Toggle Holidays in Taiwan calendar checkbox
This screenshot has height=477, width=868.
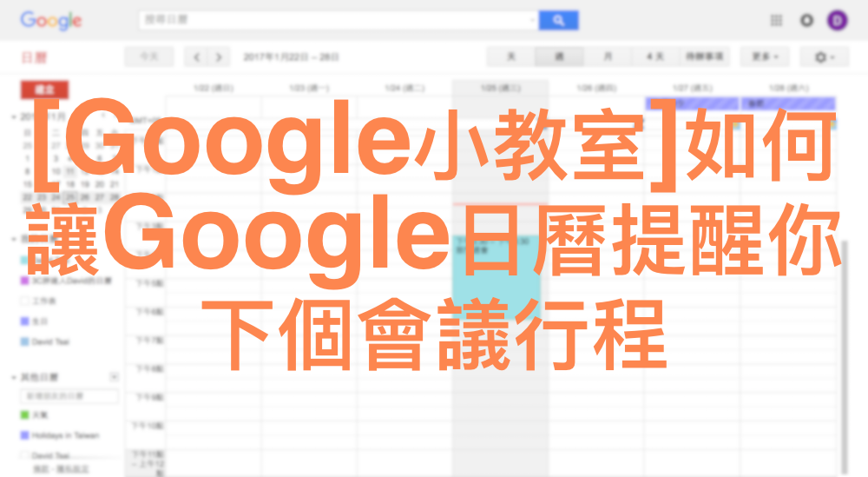(x=24, y=435)
